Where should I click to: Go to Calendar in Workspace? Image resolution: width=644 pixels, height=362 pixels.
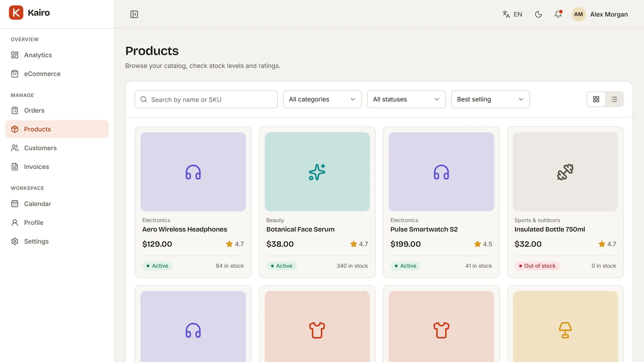[57, 204]
